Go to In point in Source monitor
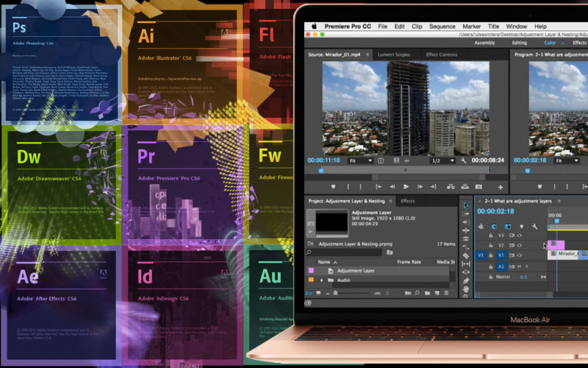 pyautogui.click(x=379, y=187)
